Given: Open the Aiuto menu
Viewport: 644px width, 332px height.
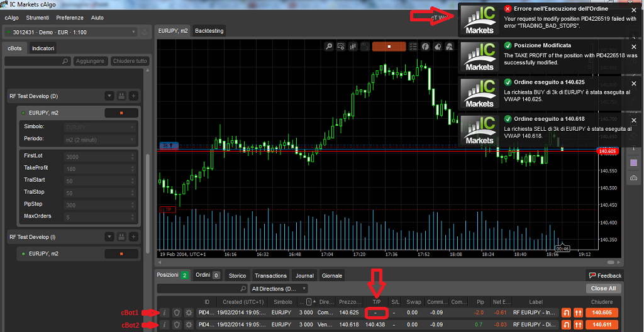Looking at the screenshot, I should (97, 18).
